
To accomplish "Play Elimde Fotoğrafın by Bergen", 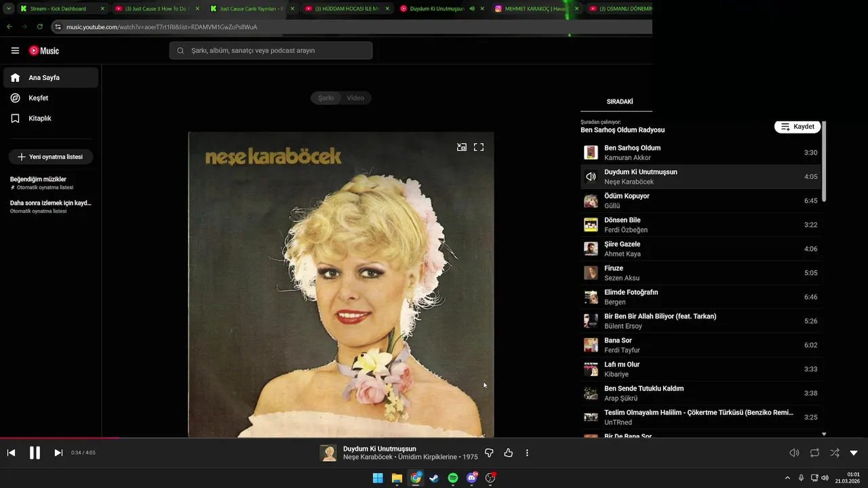I will point(701,297).
